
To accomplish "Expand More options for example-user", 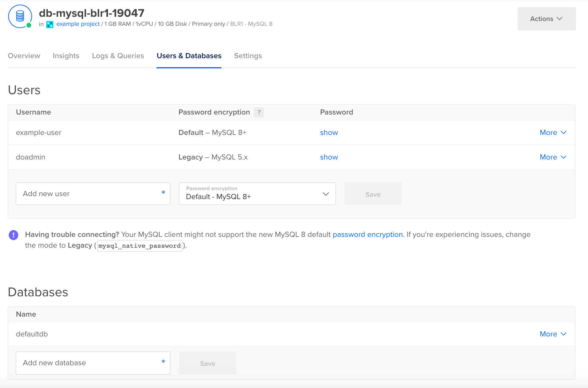I will tap(553, 132).
